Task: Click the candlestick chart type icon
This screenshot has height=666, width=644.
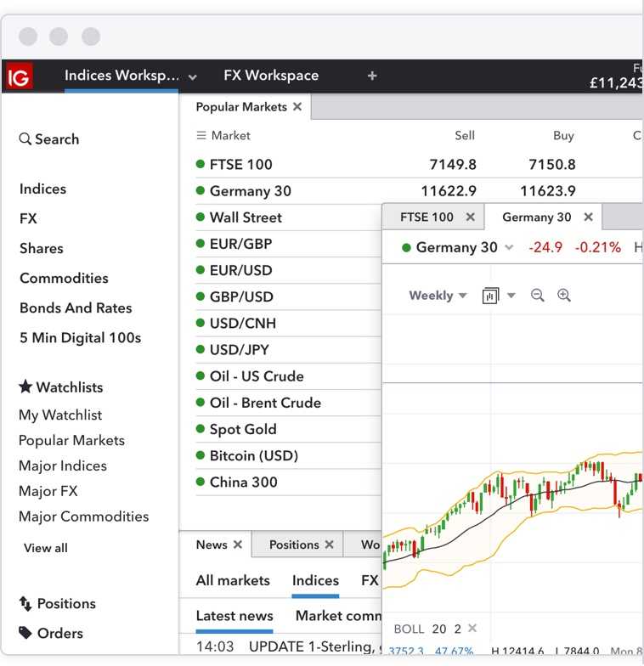Action: (491, 296)
